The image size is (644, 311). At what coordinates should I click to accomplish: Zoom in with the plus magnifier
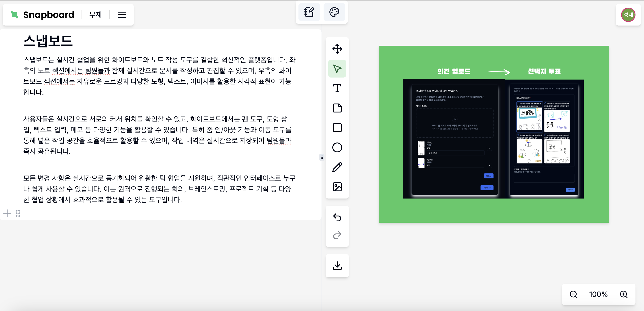coord(624,294)
